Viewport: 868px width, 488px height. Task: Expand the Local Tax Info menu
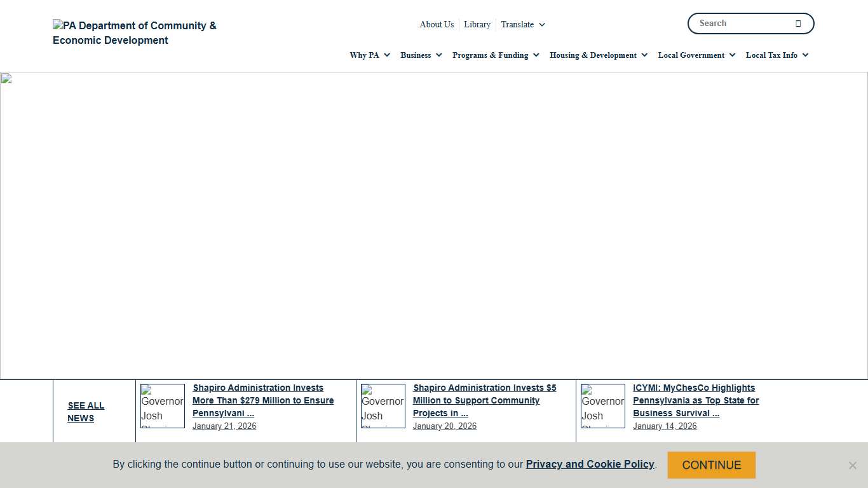(x=777, y=55)
